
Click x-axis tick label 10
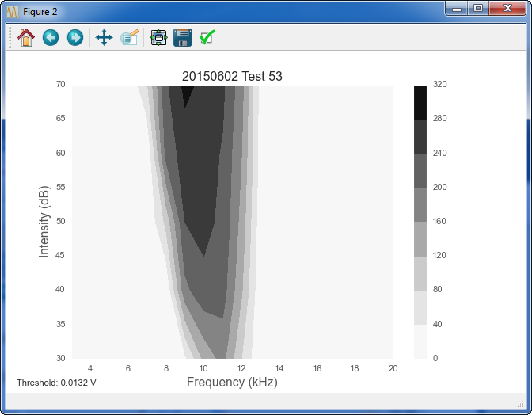click(203, 368)
